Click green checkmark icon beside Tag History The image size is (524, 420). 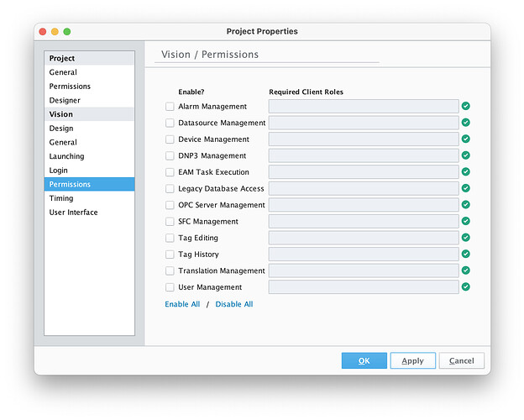(x=465, y=254)
